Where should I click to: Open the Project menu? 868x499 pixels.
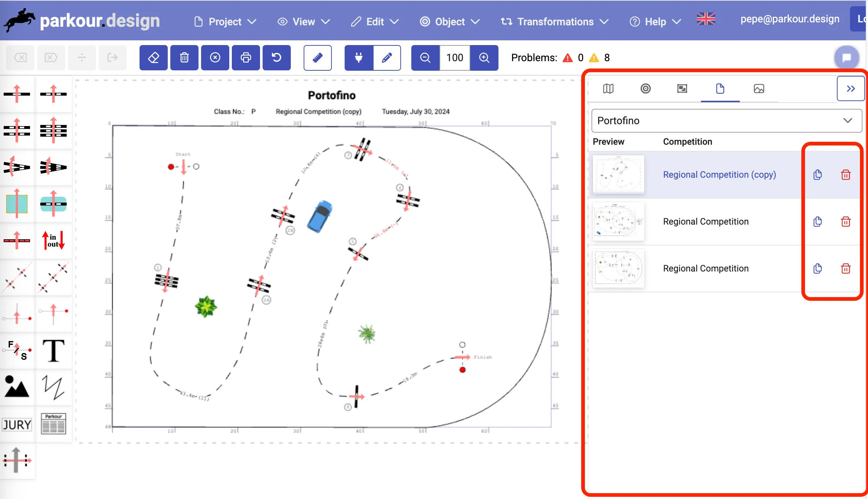click(225, 22)
